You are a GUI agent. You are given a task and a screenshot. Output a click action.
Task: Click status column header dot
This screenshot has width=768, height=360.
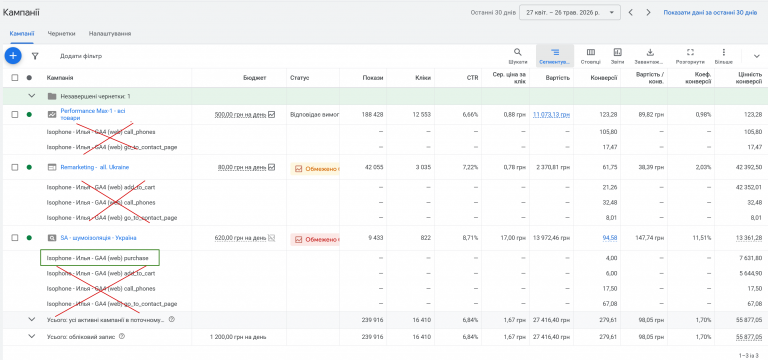[29, 78]
